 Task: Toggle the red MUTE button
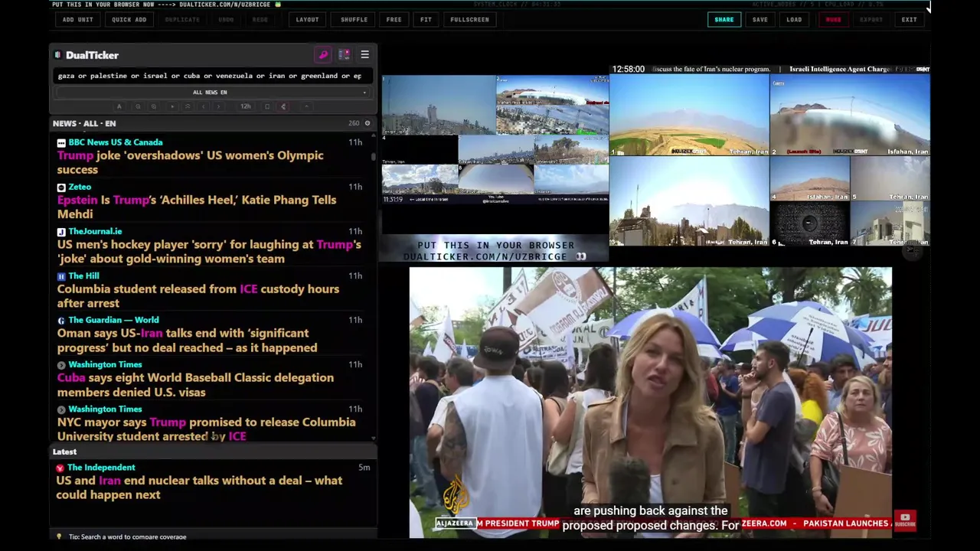point(833,20)
